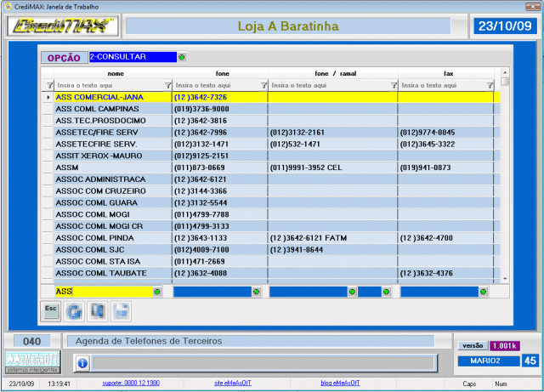The width and height of the screenshot is (544, 392).
Task: Click the third toolbar icon next to refresh
Action: [x=97, y=310]
